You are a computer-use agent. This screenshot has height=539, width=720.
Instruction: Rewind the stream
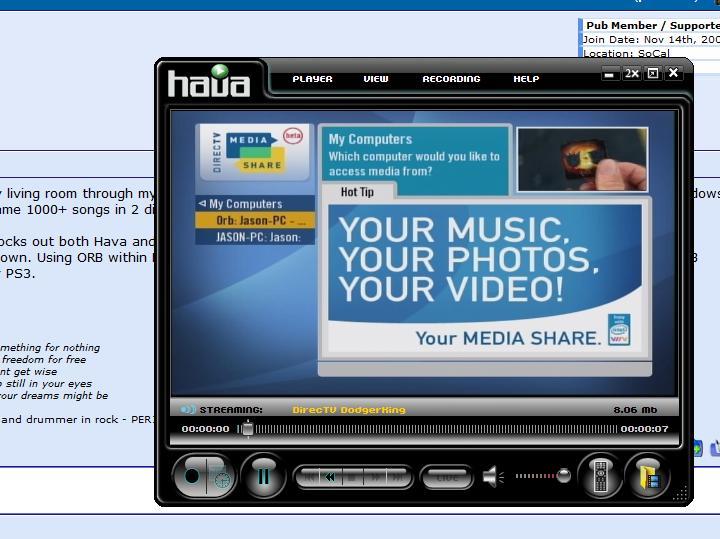(x=330, y=477)
